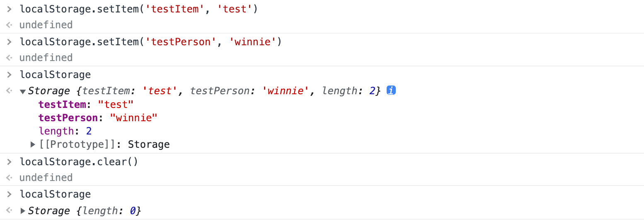Screen dimensions: 644x220
Task: Click the "winnie" string value in the tree
Action: pos(133,118)
